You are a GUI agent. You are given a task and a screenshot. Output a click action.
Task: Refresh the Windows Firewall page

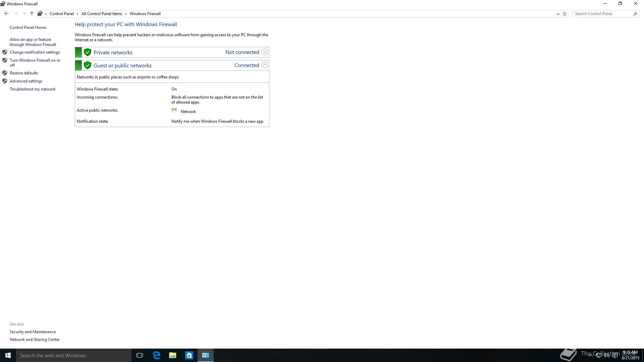coord(565,14)
